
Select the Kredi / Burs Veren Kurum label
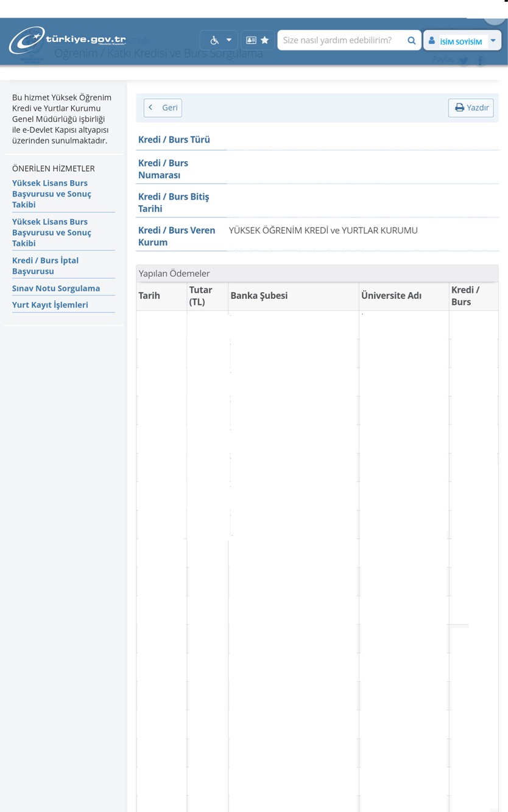[x=177, y=236]
